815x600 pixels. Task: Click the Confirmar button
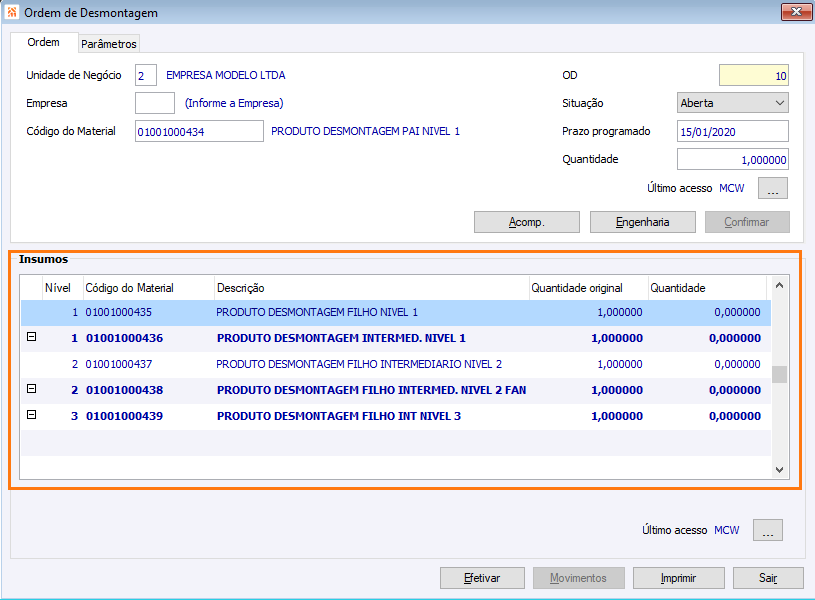747,222
